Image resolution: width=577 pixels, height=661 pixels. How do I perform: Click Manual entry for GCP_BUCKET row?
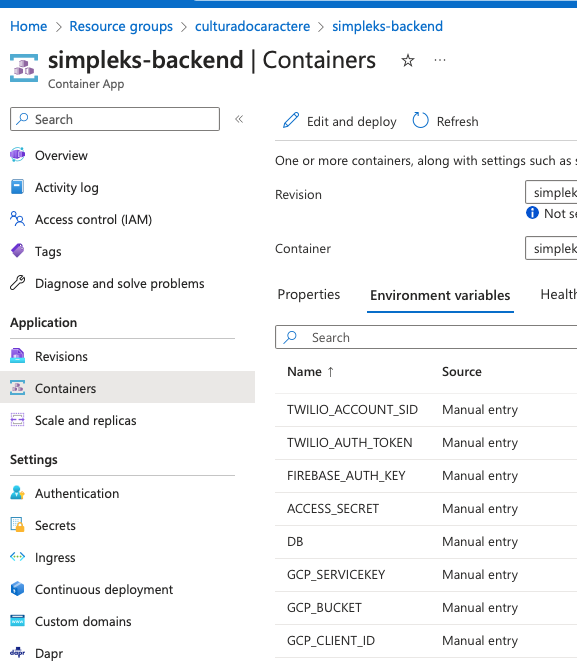click(x=480, y=607)
